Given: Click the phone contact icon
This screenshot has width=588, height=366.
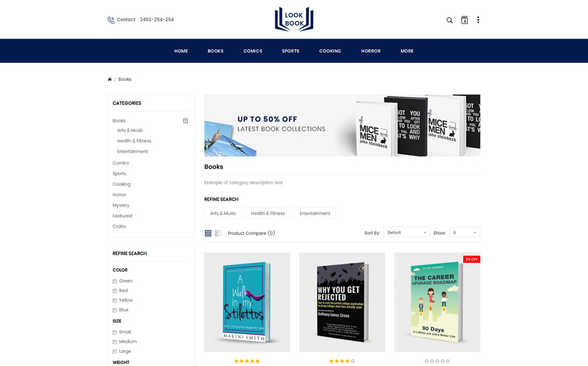Looking at the screenshot, I should coord(111,20).
